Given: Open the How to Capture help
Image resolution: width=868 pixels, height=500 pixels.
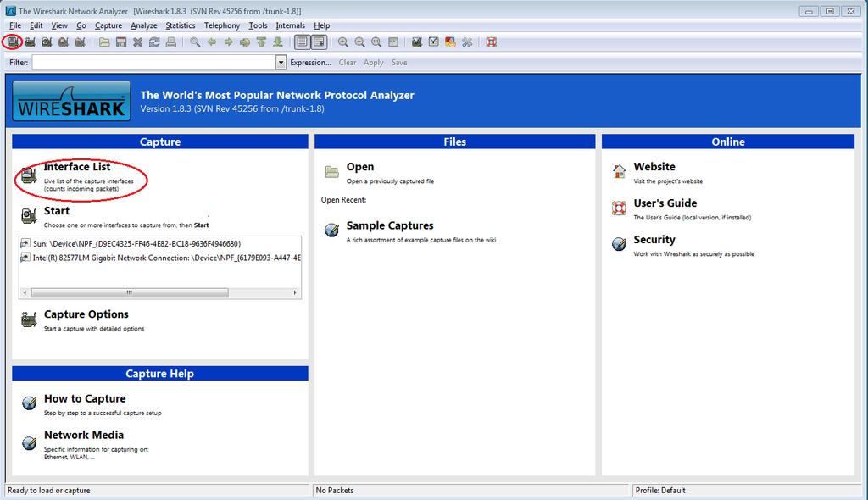Looking at the screenshot, I should (x=85, y=398).
